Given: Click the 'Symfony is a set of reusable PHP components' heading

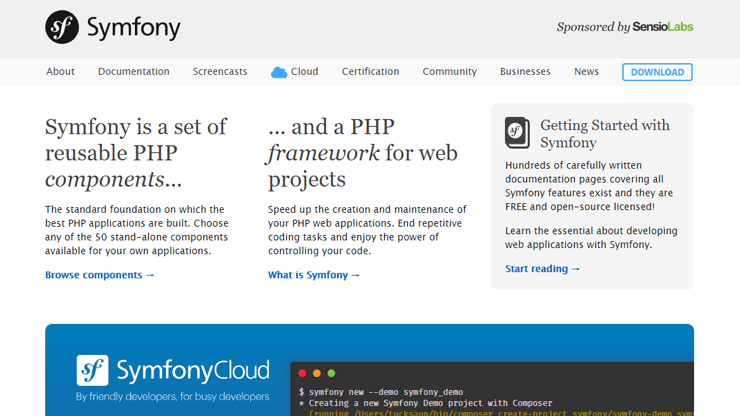Looking at the screenshot, I should pos(136,153).
